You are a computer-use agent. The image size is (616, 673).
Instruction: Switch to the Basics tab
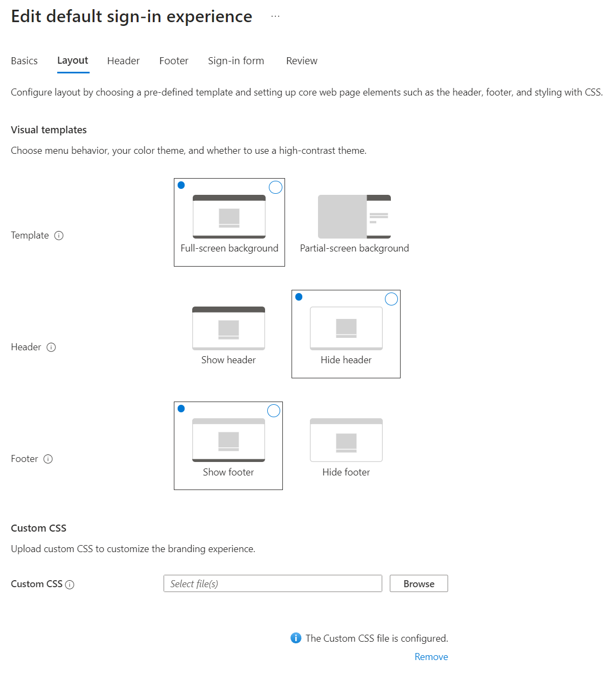coord(24,61)
